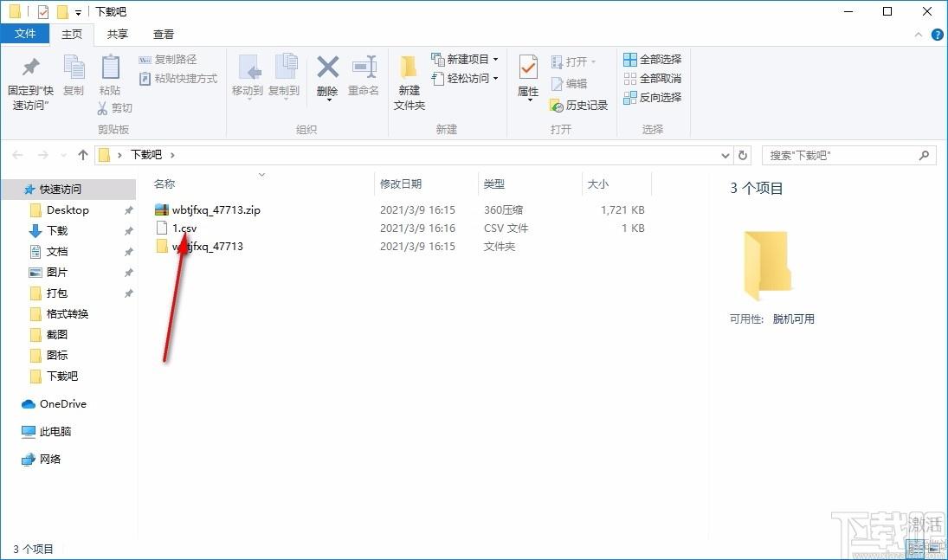The image size is (948, 560).
Task: Open the 打包 folder in the sidebar
Action: (x=57, y=293)
